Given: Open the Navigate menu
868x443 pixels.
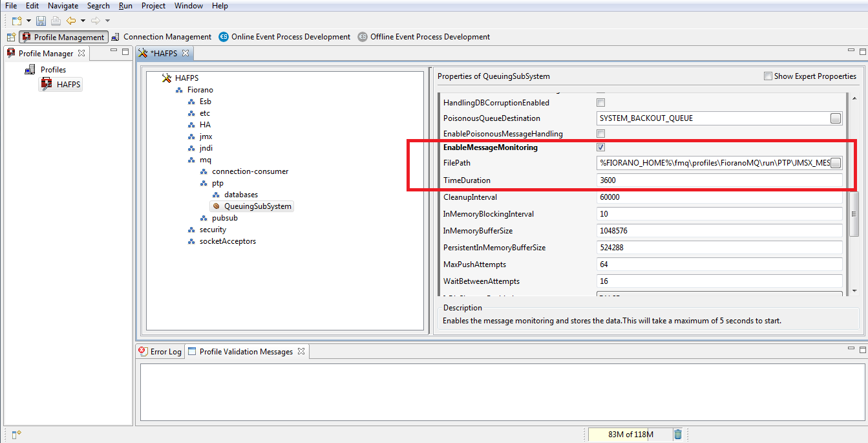Looking at the screenshot, I should pyautogui.click(x=63, y=6).
